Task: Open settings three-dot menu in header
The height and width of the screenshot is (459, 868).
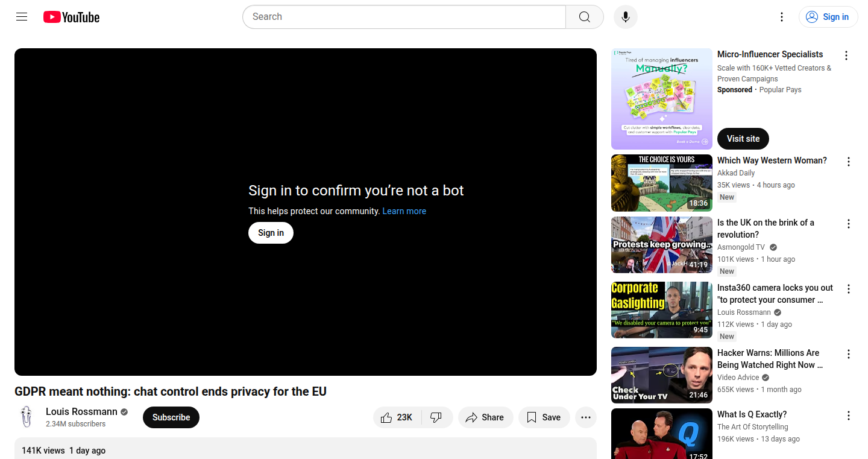Action: [x=782, y=17]
